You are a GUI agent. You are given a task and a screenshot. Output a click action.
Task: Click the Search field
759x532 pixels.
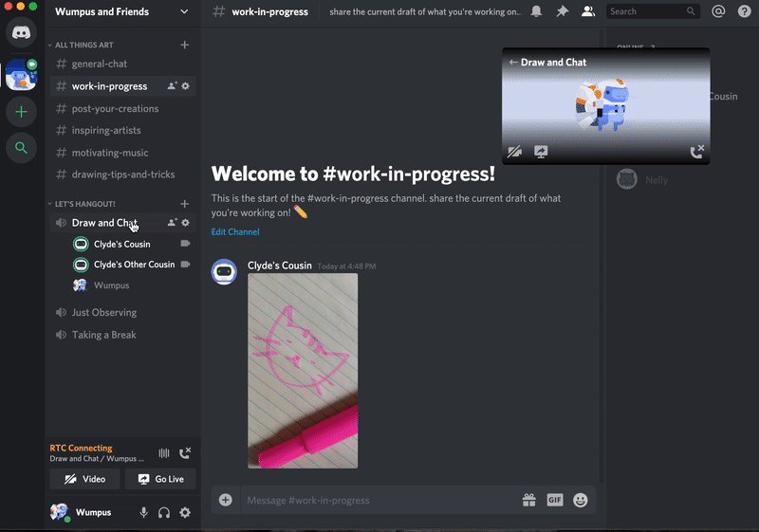click(652, 11)
